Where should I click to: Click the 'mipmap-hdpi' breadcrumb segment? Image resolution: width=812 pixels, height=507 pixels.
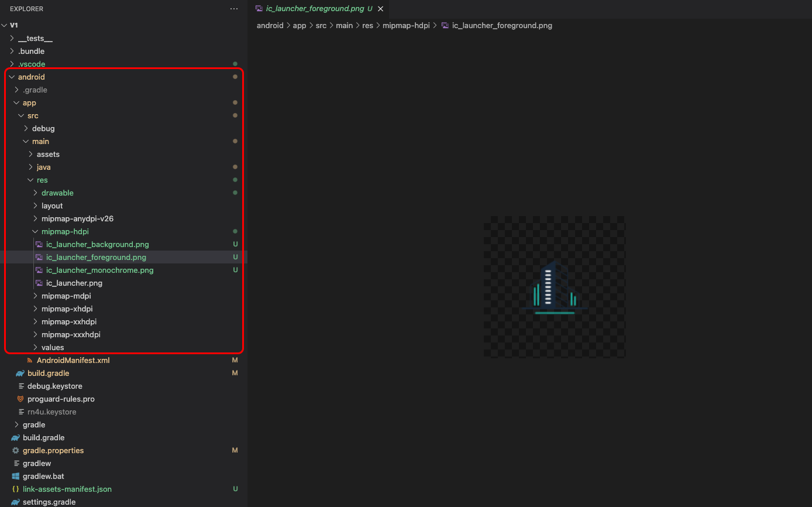(x=406, y=26)
